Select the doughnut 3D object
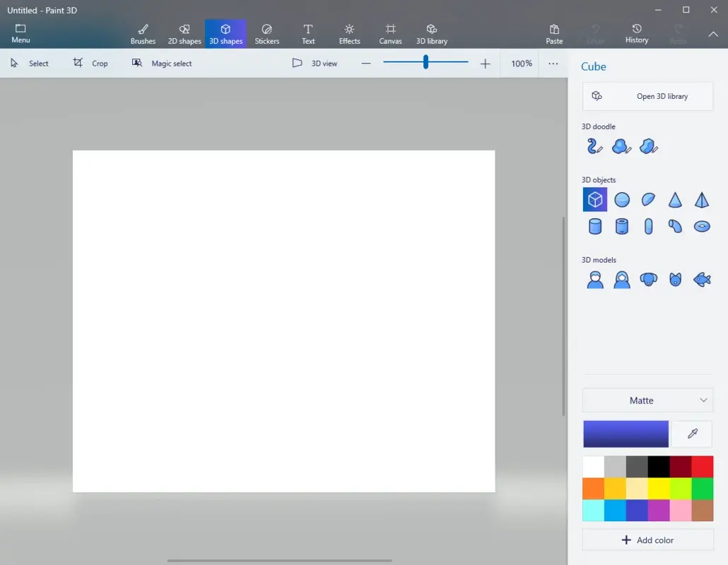 [x=702, y=226]
